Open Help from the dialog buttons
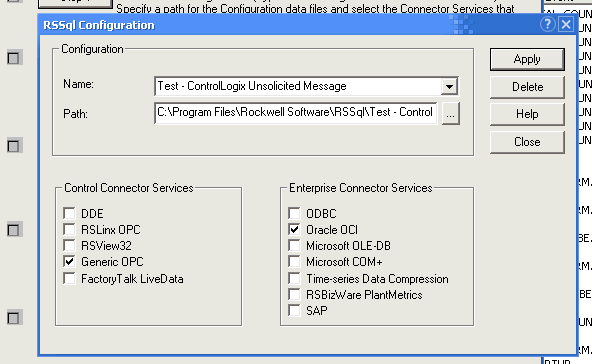Screen dimensions: 592x364 click(527, 114)
